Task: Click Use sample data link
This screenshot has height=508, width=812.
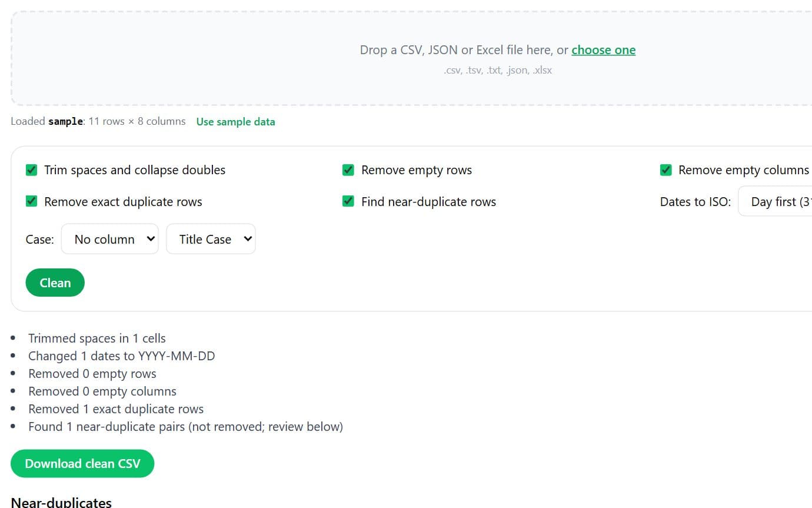Action: [235, 122]
